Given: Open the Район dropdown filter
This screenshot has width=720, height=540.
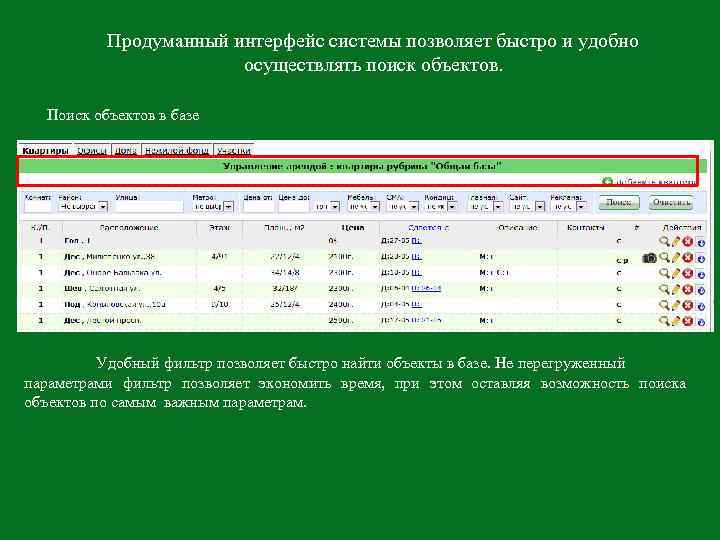Looking at the screenshot, I should (83, 207).
